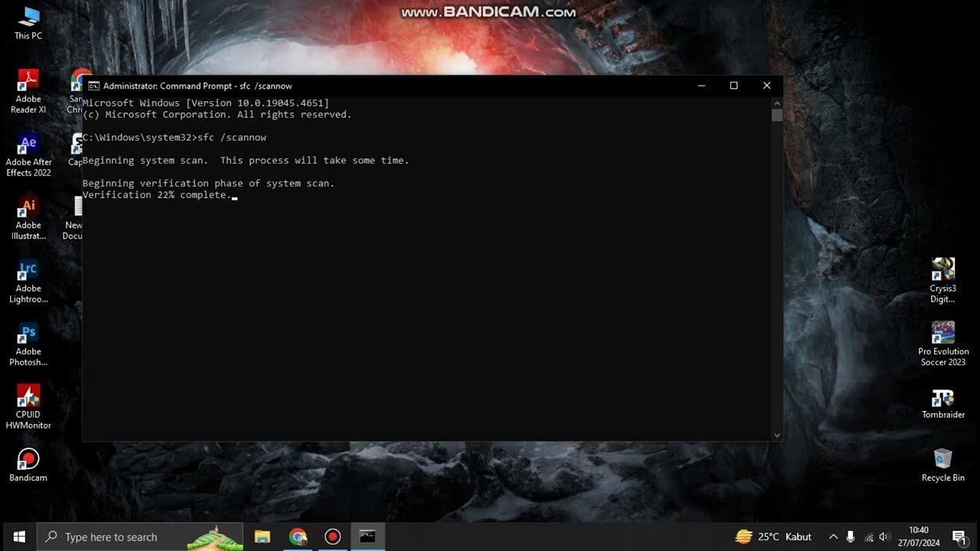The height and width of the screenshot is (551, 980).
Task: Minimize the Command Prompt window
Action: (701, 86)
